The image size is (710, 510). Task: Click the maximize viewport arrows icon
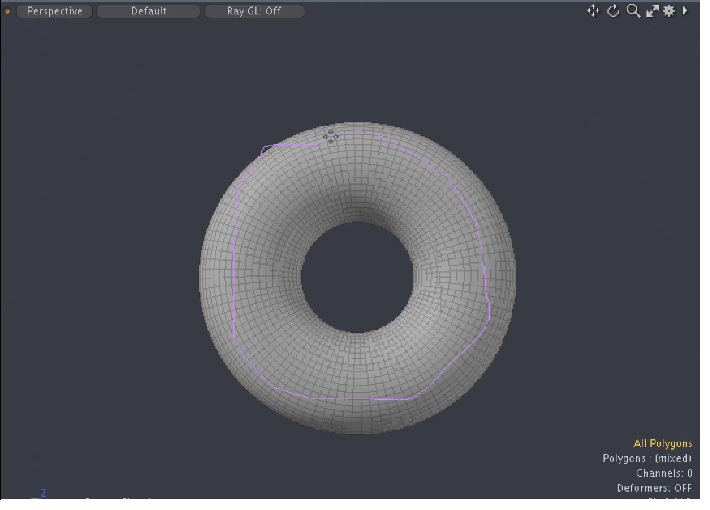[x=652, y=11]
